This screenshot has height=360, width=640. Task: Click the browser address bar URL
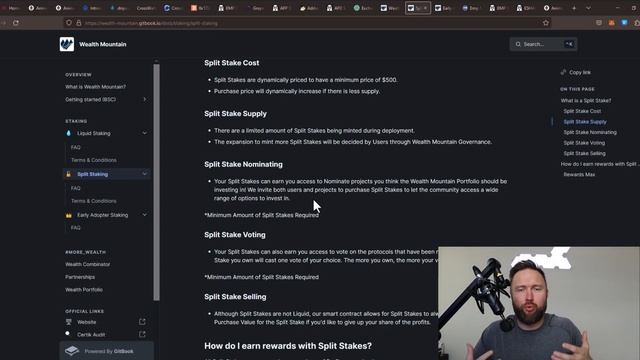[x=151, y=23]
